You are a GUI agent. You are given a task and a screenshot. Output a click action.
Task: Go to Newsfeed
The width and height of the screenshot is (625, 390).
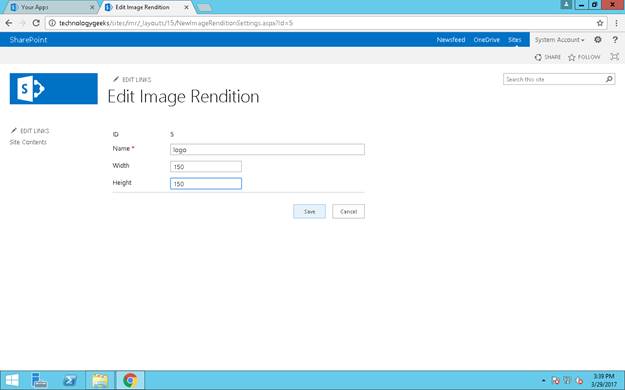tap(451, 39)
